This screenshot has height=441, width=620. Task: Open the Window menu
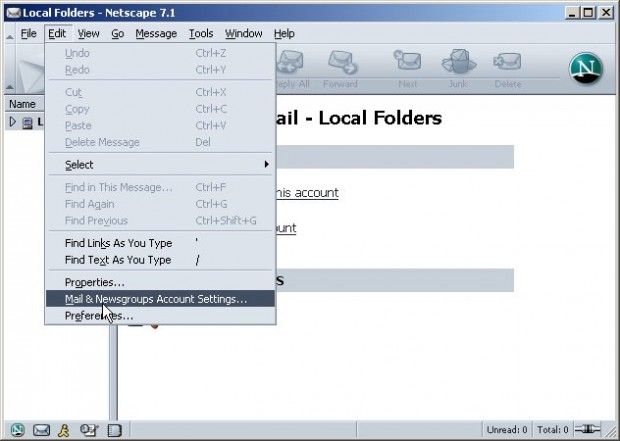(x=244, y=34)
